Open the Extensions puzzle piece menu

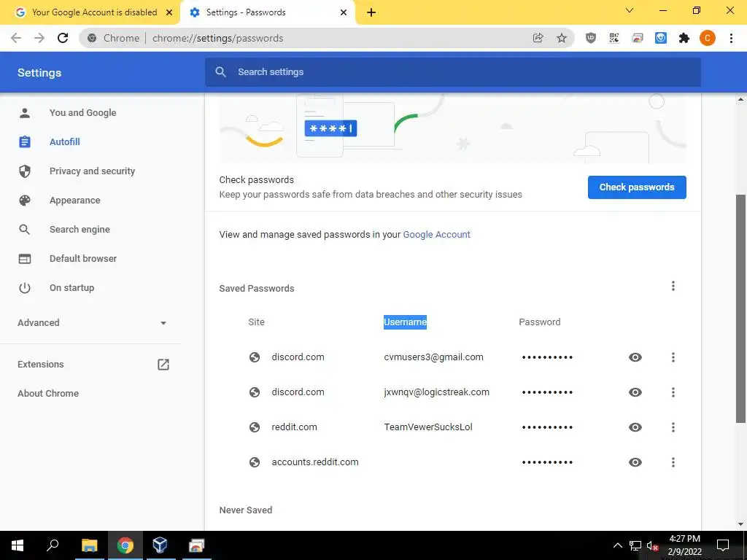tap(684, 38)
